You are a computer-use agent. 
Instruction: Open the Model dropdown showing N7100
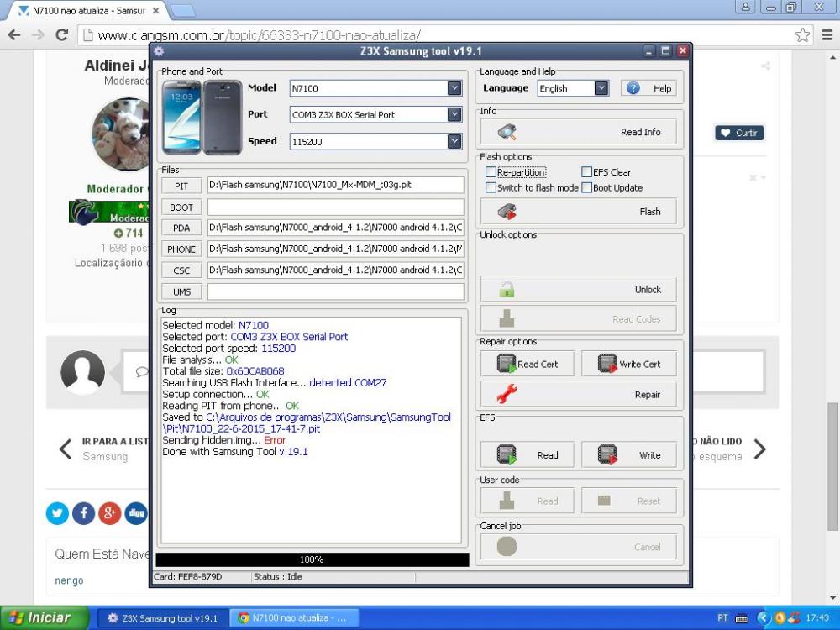click(x=454, y=88)
